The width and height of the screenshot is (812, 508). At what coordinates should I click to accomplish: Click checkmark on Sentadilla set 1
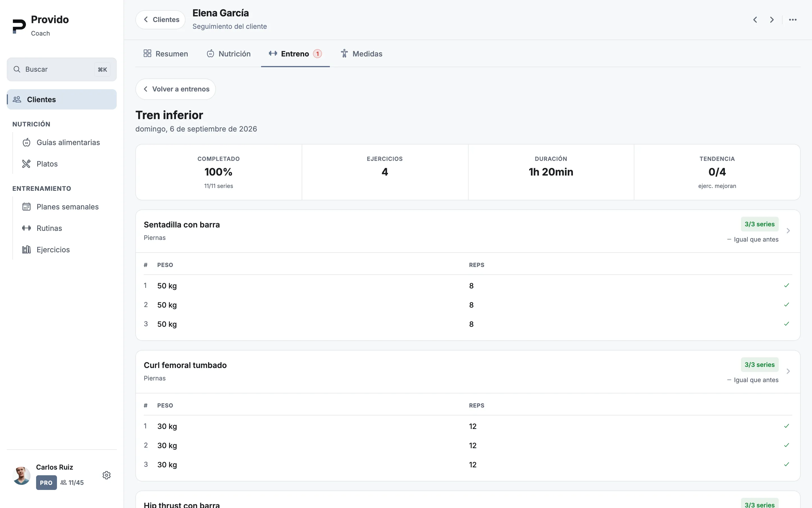[787, 286]
